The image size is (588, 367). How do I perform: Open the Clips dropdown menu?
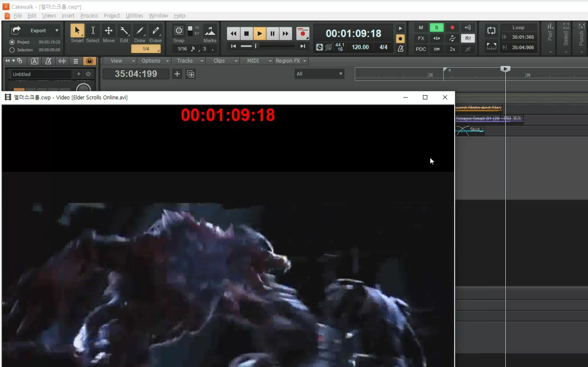(x=223, y=61)
